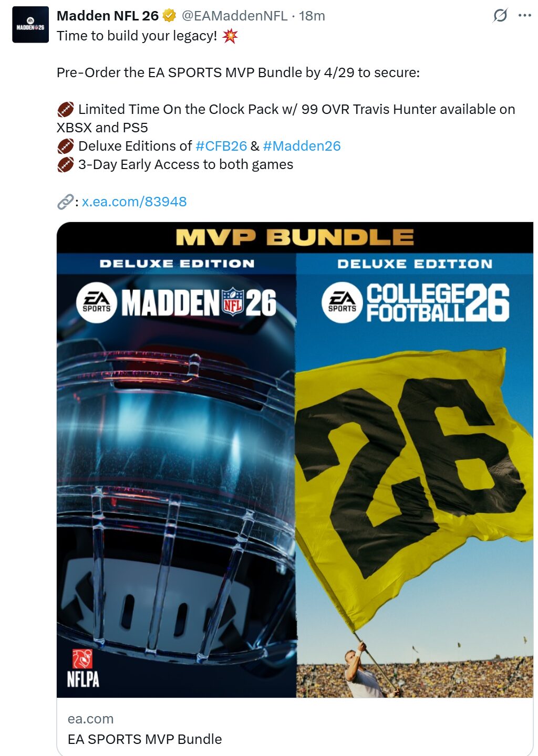Open the x.ea.com/83948 link
The width and height of the screenshot is (538, 756).
134,202
